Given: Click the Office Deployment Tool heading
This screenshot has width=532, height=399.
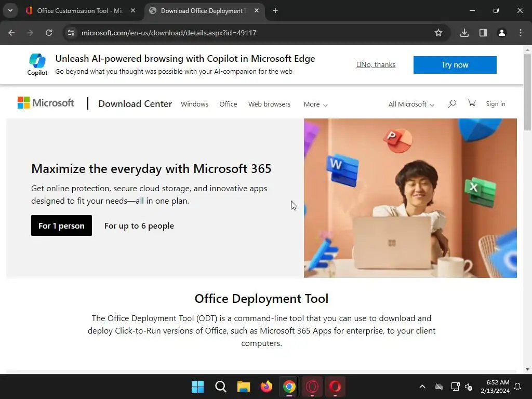Looking at the screenshot, I should tap(262, 299).
